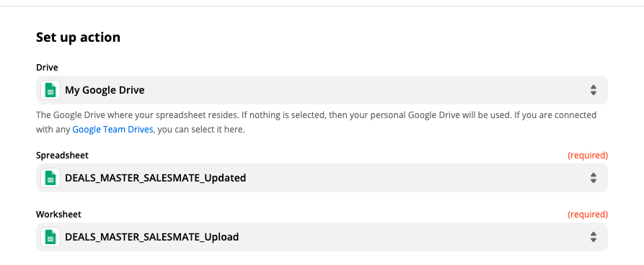Screen dimensions: 644x265
Task: Expand the Worksheet dropdown using its arrows
Action: (593, 237)
